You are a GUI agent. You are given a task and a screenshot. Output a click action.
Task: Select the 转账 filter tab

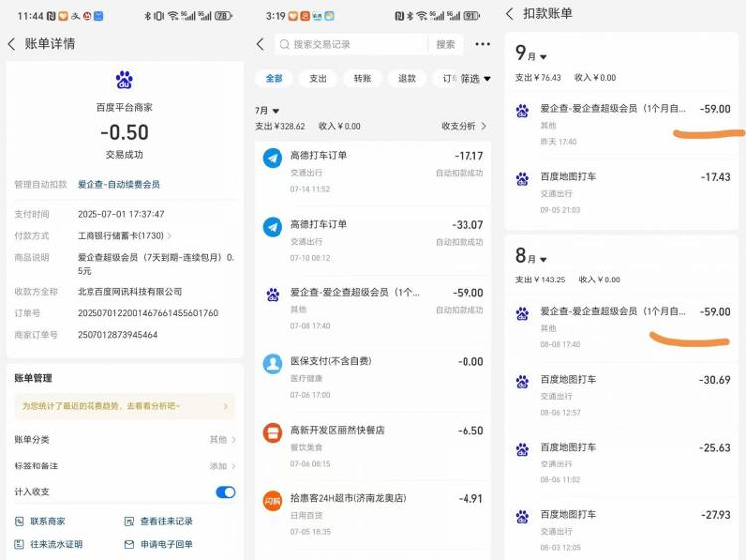(x=362, y=79)
